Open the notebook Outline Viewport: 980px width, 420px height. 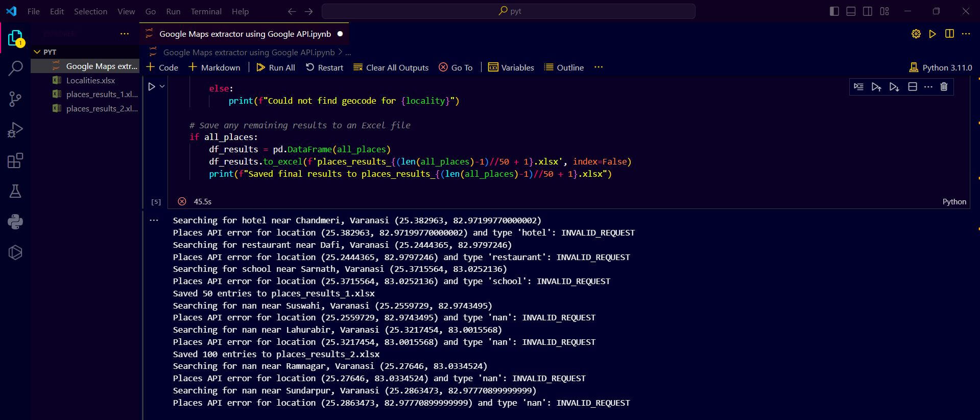[x=564, y=67]
